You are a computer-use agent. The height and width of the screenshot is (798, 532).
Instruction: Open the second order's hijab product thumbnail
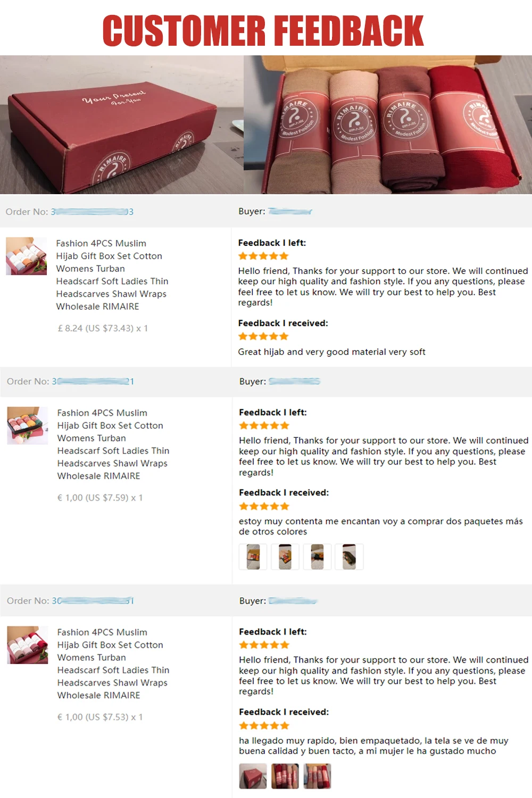[28, 426]
